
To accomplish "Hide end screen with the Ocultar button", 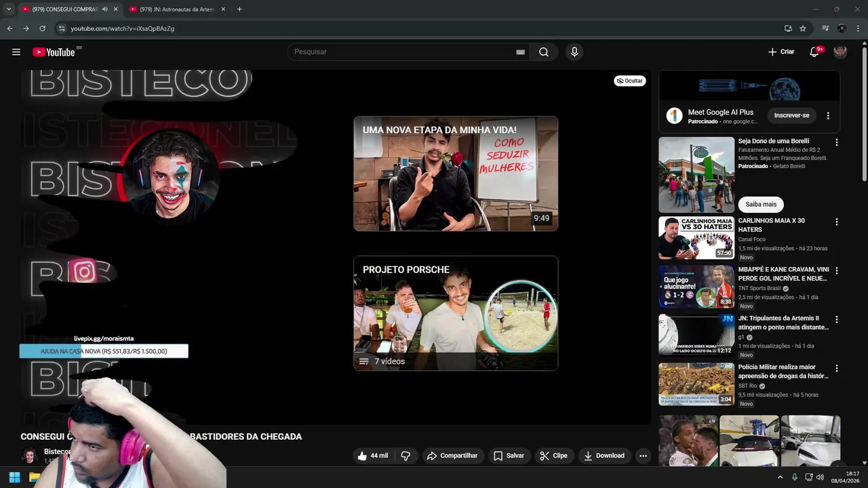I will point(630,81).
